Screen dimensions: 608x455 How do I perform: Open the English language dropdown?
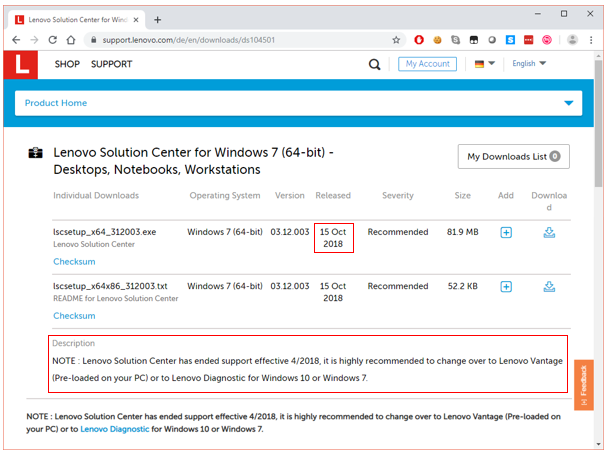pyautogui.click(x=529, y=64)
